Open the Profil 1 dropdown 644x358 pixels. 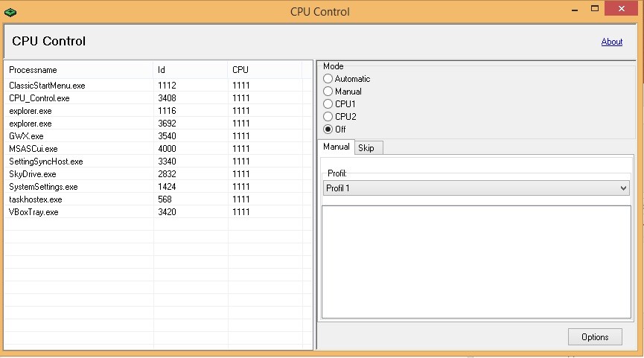[x=476, y=188]
